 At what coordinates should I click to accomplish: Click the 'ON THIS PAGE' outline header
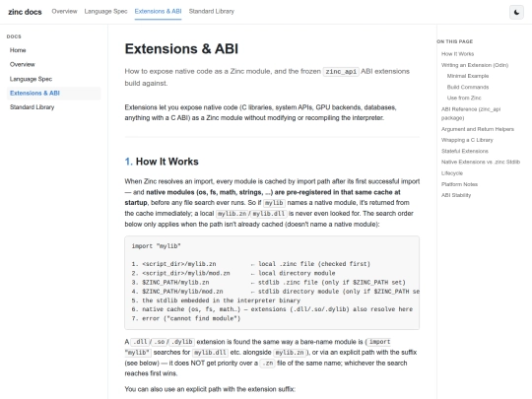(454, 41)
